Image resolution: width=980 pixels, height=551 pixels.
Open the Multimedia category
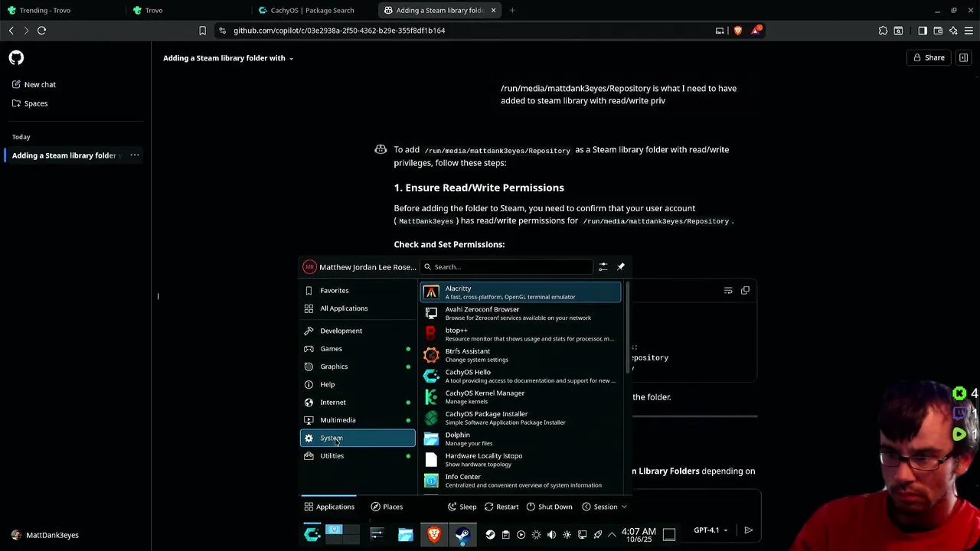point(358,420)
